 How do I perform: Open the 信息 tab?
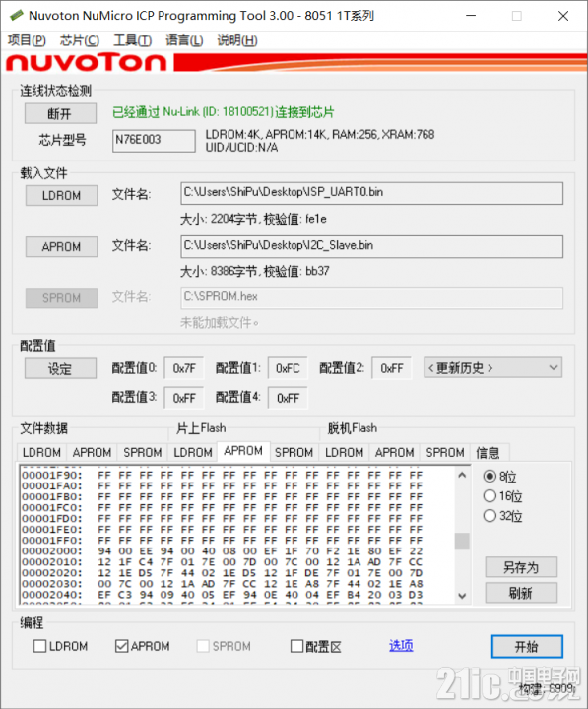[x=488, y=453]
